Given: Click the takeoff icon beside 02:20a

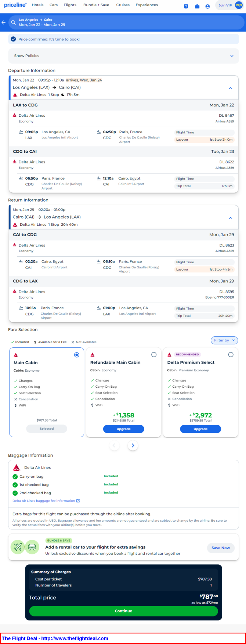Looking at the screenshot, I should coord(21,261).
